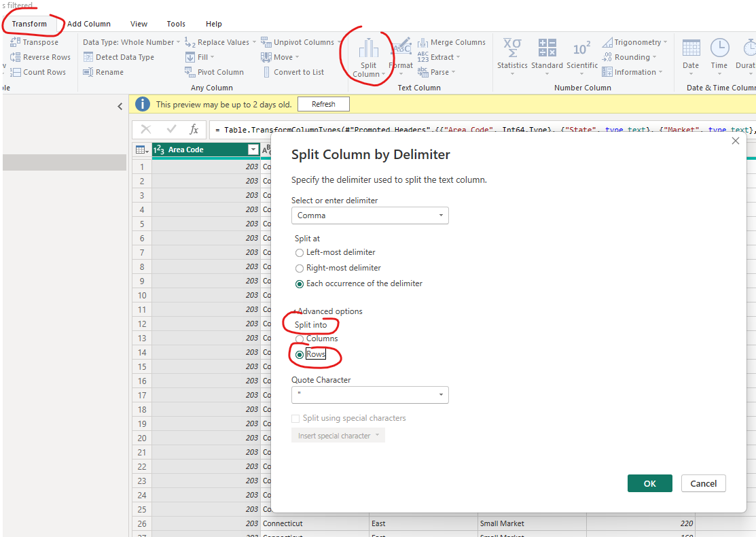
Task: Close the Split Column by Delimiter dialog
Action: click(x=735, y=141)
